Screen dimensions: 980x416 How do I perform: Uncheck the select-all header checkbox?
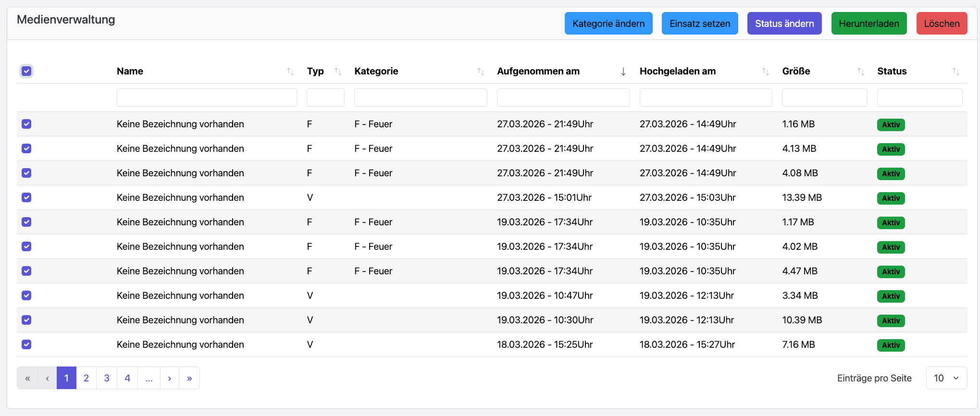(x=26, y=71)
